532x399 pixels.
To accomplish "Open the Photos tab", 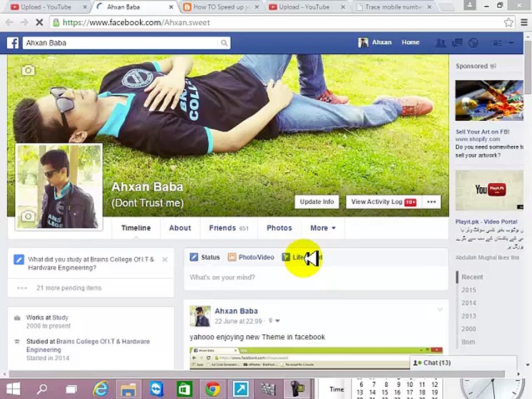I will pos(279,228).
